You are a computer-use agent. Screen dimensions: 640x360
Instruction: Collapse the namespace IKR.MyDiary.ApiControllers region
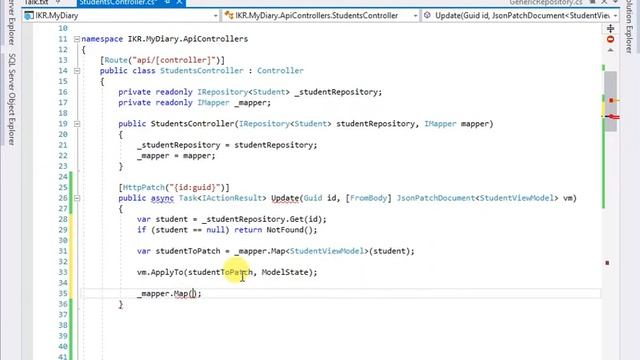(x=77, y=39)
